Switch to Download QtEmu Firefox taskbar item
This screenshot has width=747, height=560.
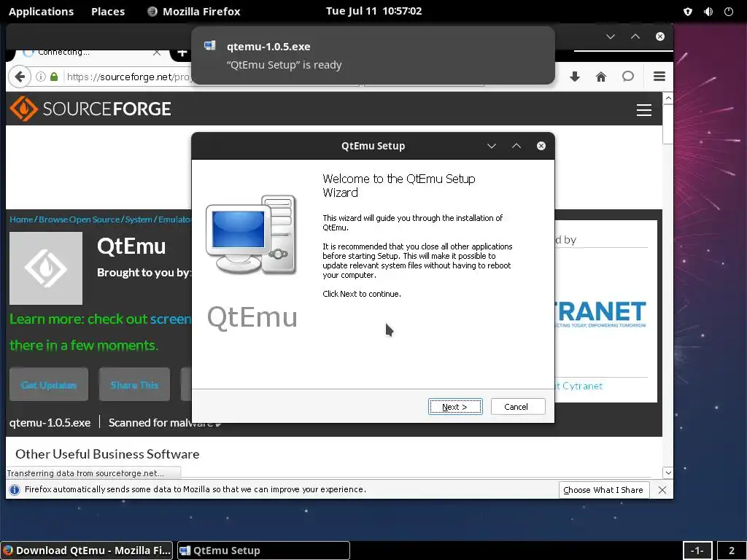click(88, 551)
